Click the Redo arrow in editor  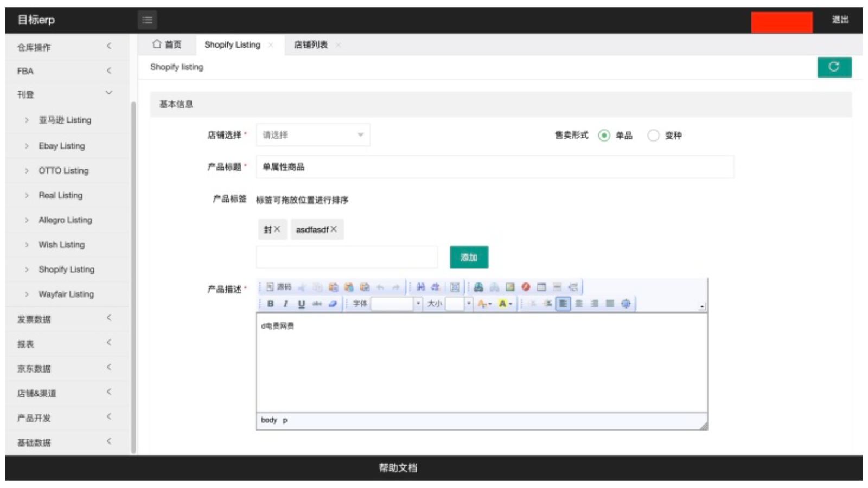(396, 287)
